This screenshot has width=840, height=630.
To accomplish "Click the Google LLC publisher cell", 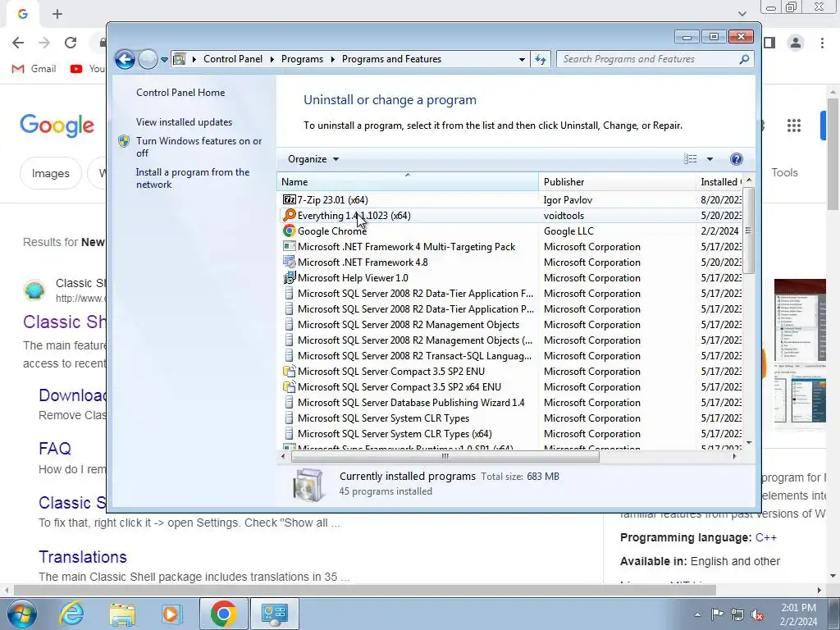I will [569, 231].
